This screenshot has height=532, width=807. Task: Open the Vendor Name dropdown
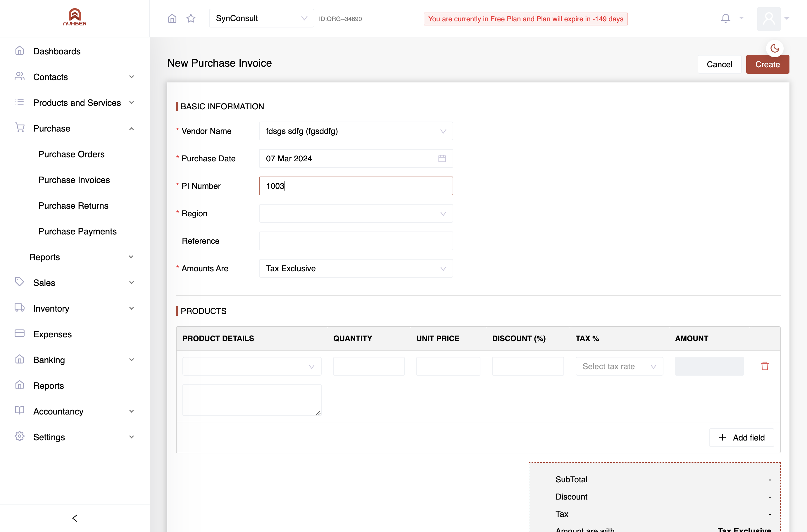356,131
